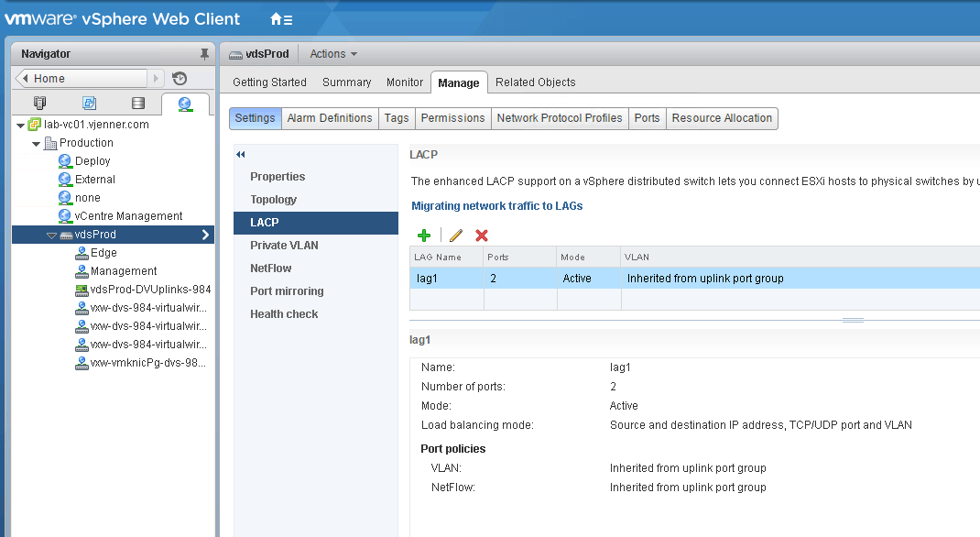The width and height of the screenshot is (980, 537).
Task: Click the vdsProd right chevron arrow
Action: (x=206, y=235)
